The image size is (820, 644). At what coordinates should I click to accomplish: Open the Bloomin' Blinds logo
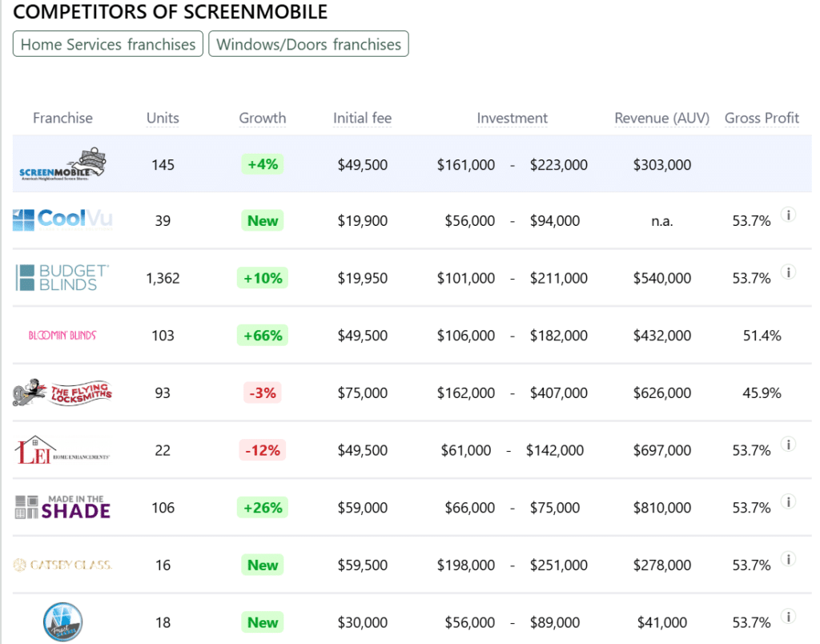point(62,336)
